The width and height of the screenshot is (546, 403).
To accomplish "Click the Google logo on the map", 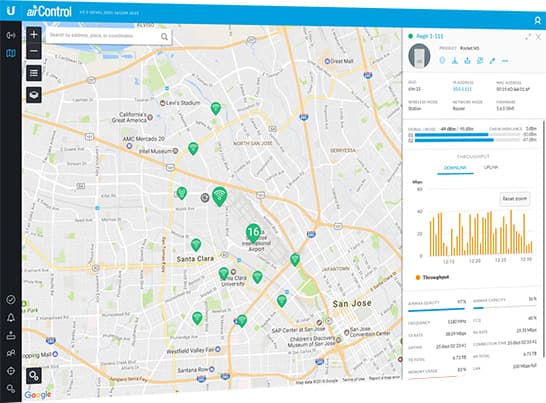I will click(38, 395).
